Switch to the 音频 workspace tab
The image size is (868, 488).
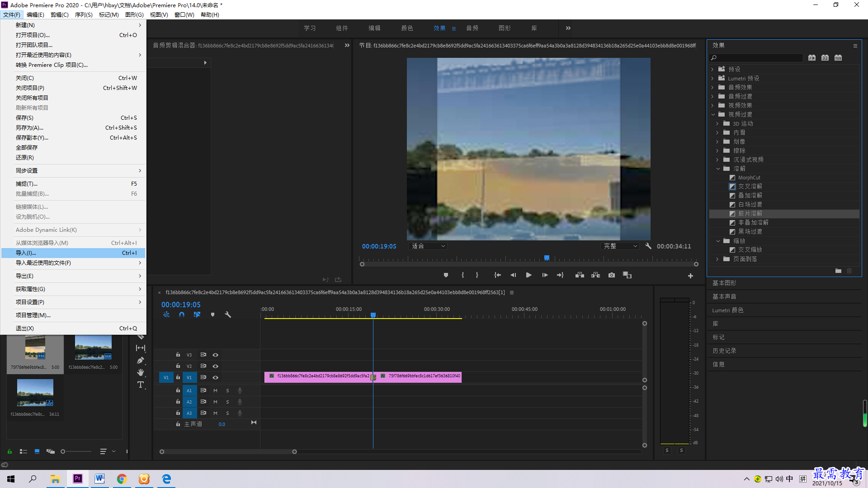coord(472,28)
